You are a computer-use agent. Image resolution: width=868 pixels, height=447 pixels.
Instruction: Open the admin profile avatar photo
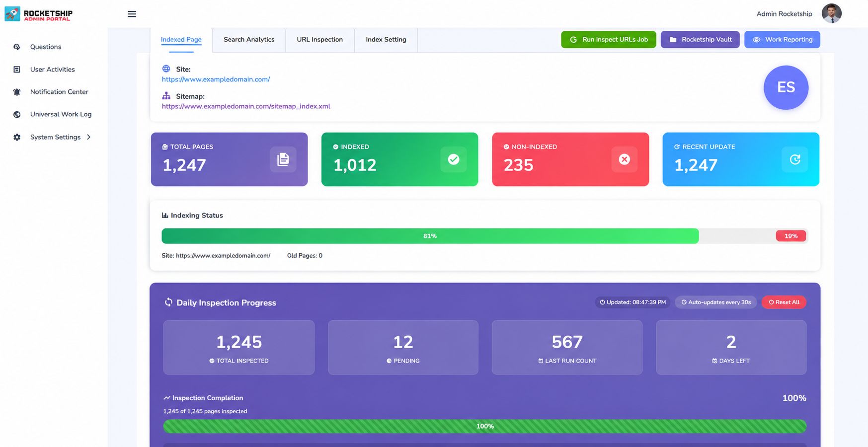tap(831, 13)
